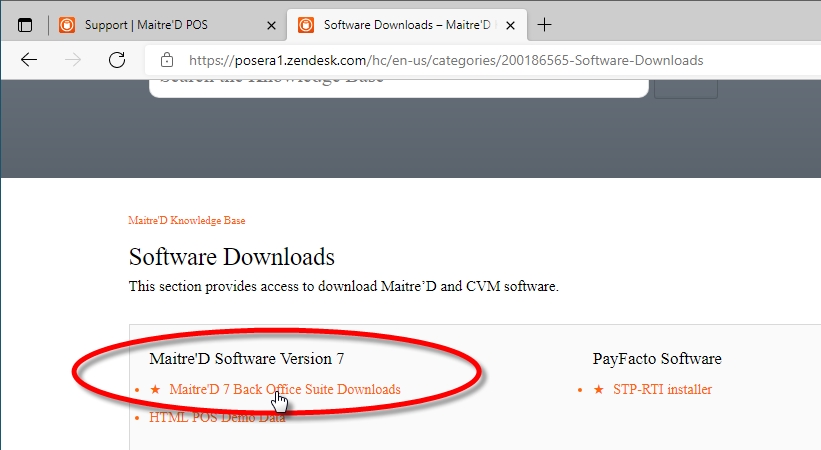This screenshot has height=450, width=821.
Task: Open the STP-RTI installer link
Action: (x=662, y=389)
